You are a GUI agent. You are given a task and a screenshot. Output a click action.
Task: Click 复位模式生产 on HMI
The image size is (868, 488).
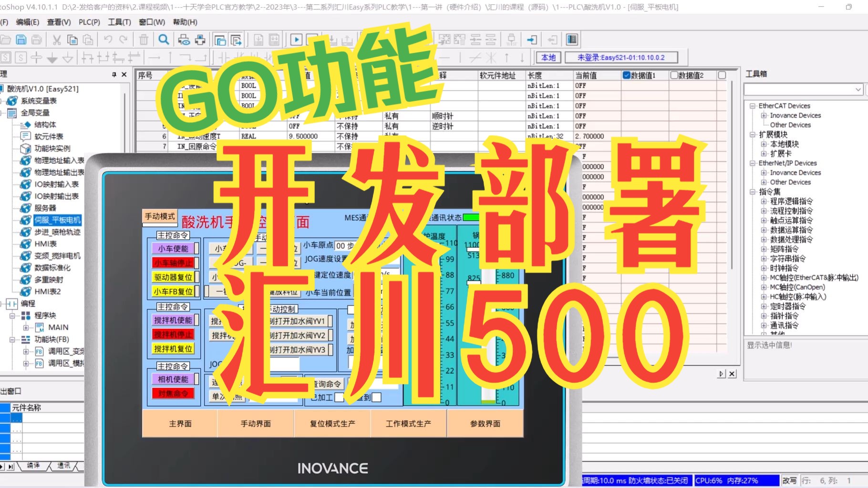click(x=332, y=424)
